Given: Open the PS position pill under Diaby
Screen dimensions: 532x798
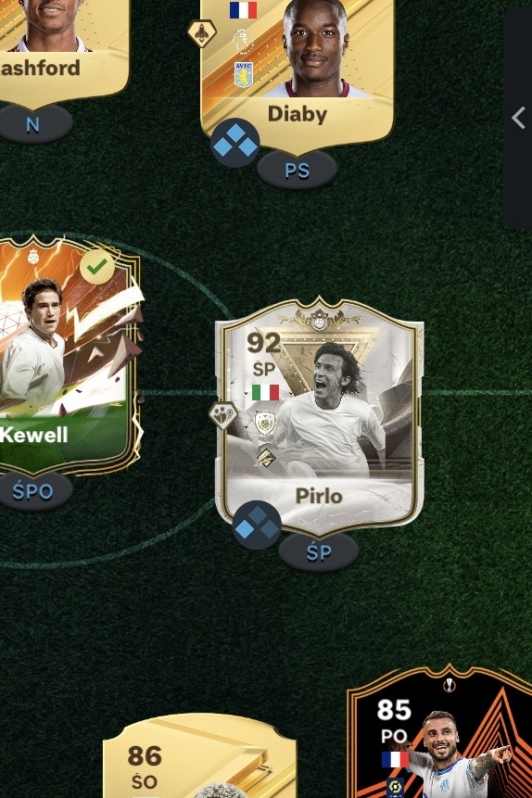Looking at the screenshot, I should pos(297,171).
